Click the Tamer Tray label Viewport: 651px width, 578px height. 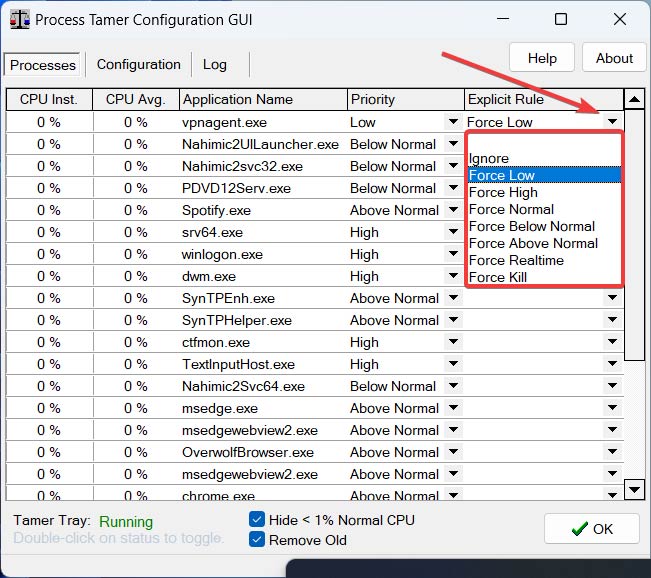(x=52, y=520)
